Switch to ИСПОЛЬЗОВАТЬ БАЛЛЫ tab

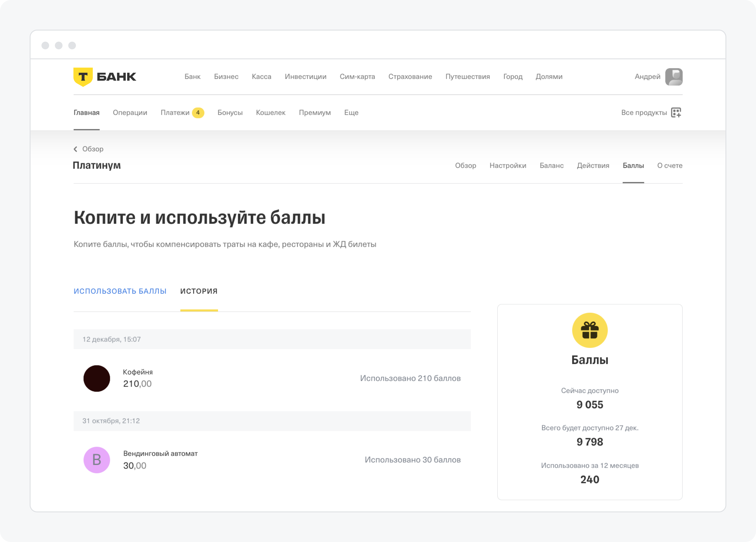point(120,291)
